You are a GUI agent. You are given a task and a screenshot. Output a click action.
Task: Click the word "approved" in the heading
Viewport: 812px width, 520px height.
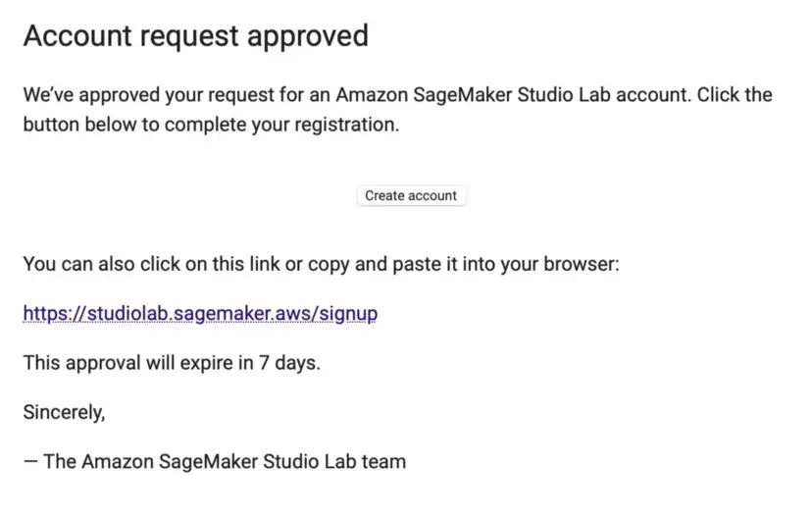pos(308,37)
